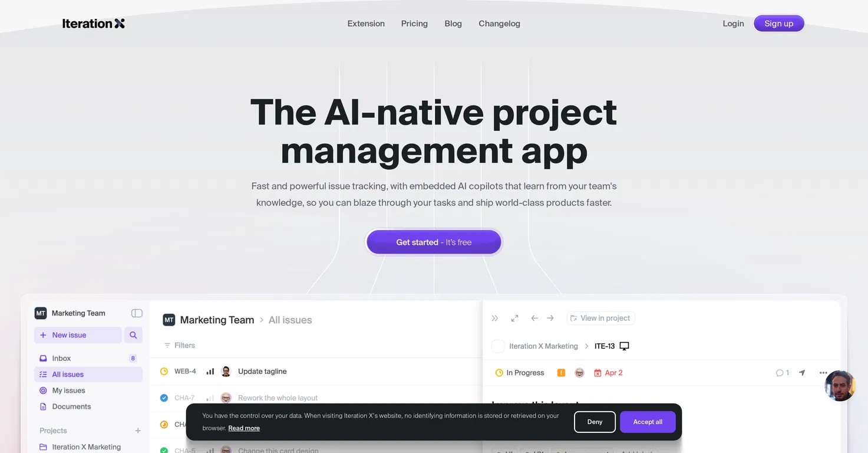Click the orange urgent priority icon
Screen dimensions: 868x453
561,373
